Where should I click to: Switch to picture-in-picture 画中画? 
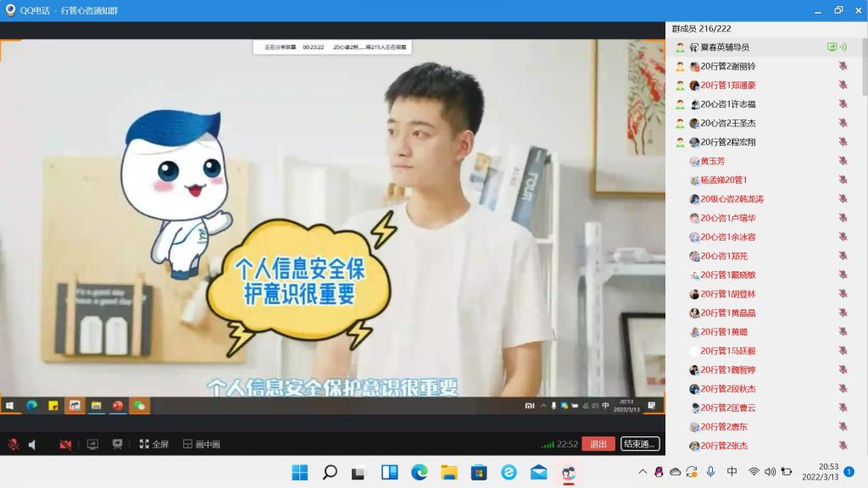coord(201,444)
